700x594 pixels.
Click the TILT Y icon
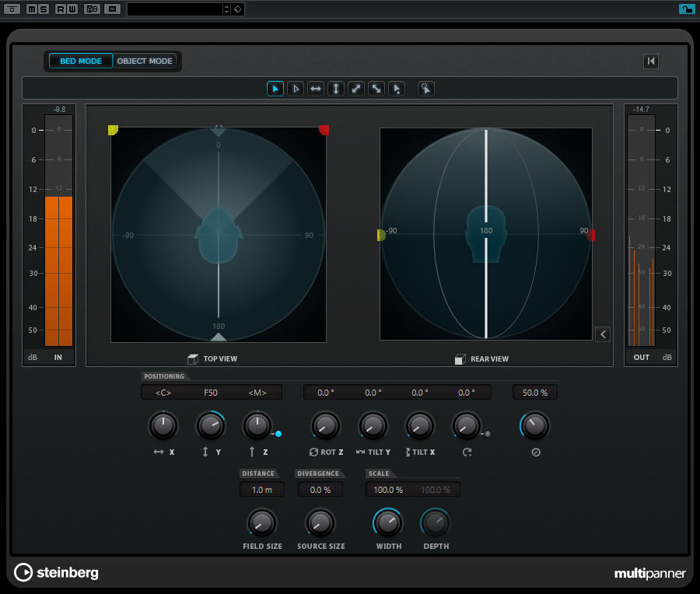pyautogui.click(x=360, y=452)
